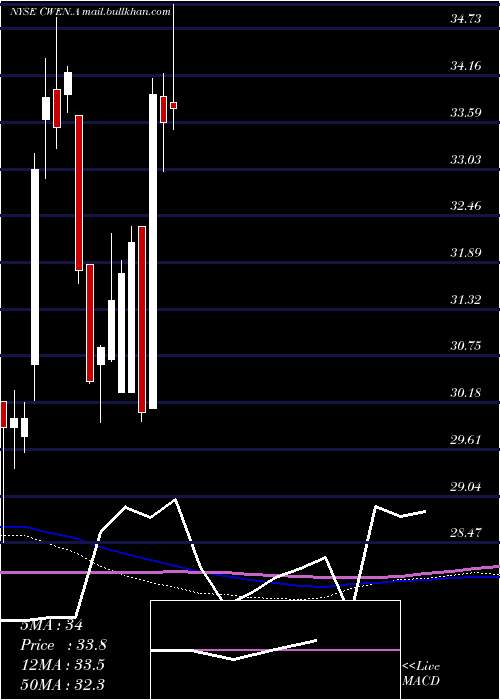
Task: Click the 30.18 price axis label
Action: point(466,393)
